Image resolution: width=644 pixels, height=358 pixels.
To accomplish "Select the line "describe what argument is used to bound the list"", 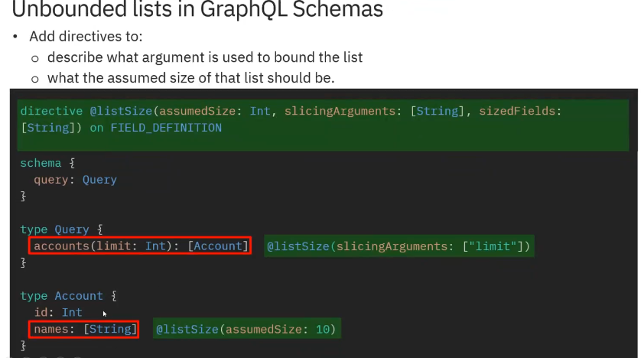I will (x=205, y=57).
